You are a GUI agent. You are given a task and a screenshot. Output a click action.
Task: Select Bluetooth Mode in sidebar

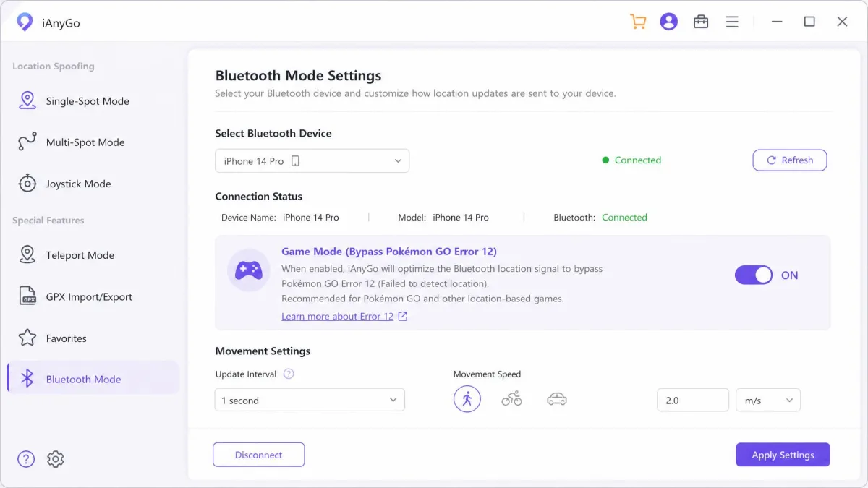(93, 379)
